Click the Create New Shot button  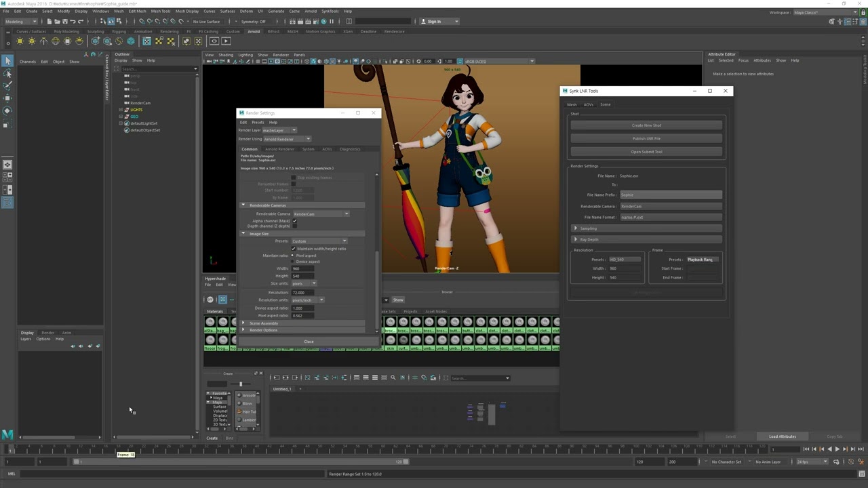646,125
